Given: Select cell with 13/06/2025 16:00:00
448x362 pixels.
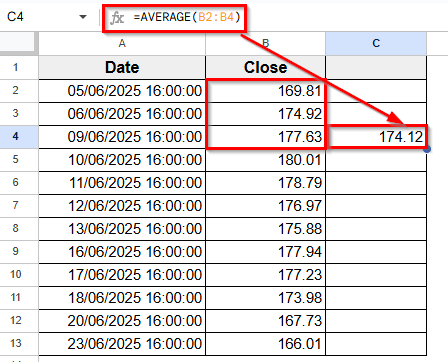Looking at the screenshot, I should coord(122,229).
